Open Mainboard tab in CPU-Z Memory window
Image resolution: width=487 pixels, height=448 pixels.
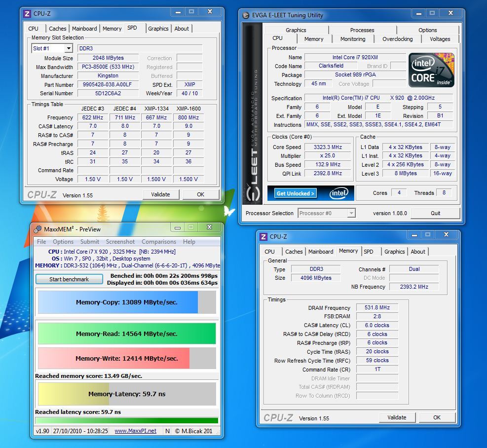(321, 252)
